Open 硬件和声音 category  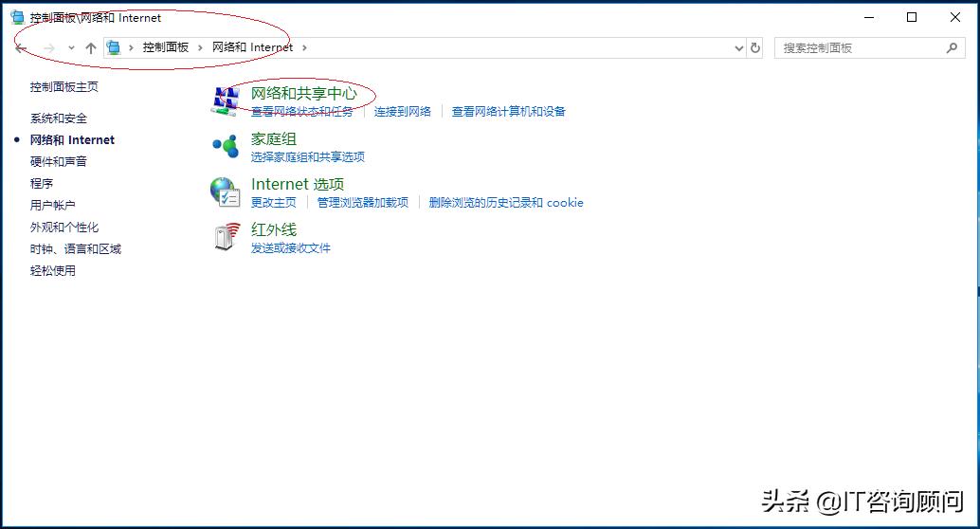pos(59,161)
